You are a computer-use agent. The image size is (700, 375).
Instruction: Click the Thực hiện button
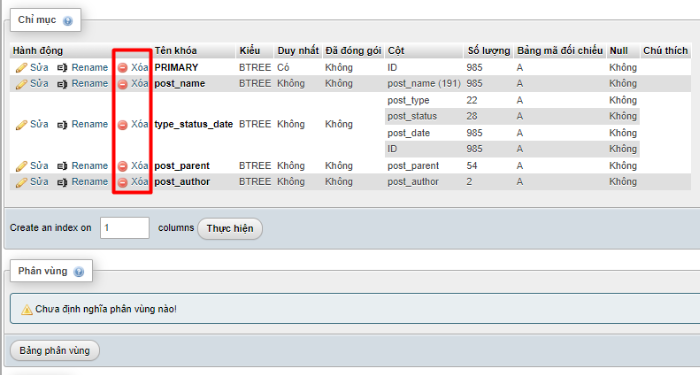pos(230,229)
